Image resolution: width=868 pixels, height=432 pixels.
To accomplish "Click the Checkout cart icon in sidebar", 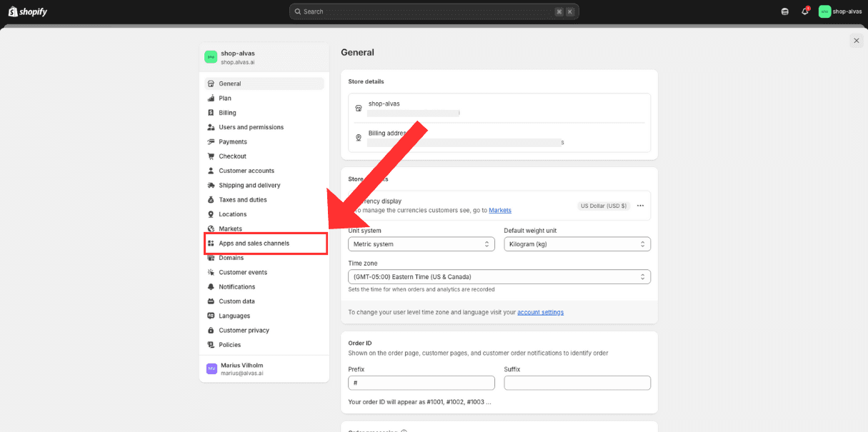I will [x=211, y=156].
